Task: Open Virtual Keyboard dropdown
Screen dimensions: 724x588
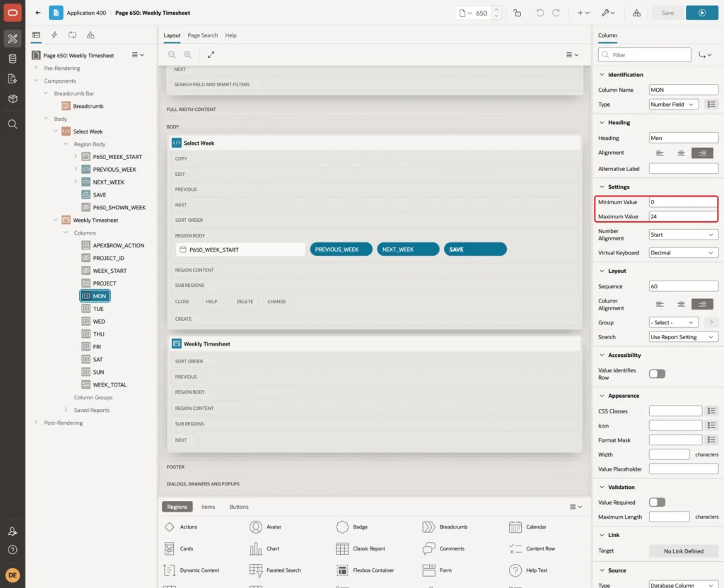Action: pyautogui.click(x=684, y=252)
